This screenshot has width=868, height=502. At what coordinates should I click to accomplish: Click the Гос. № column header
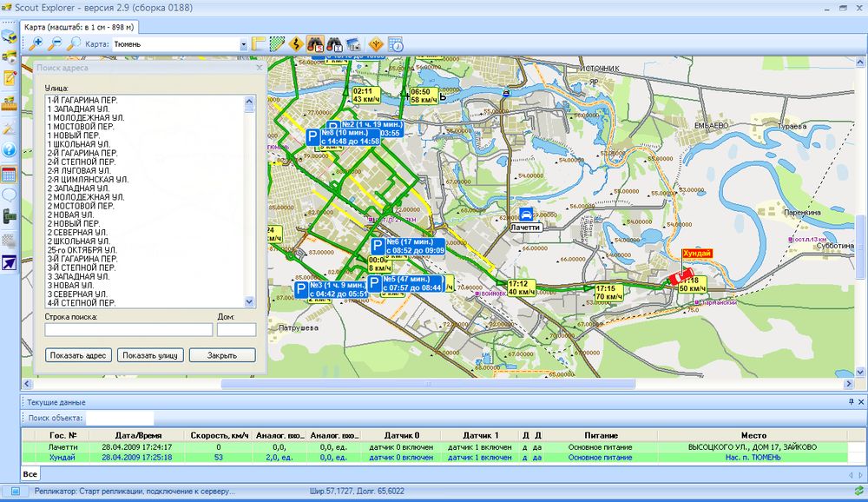coord(63,435)
